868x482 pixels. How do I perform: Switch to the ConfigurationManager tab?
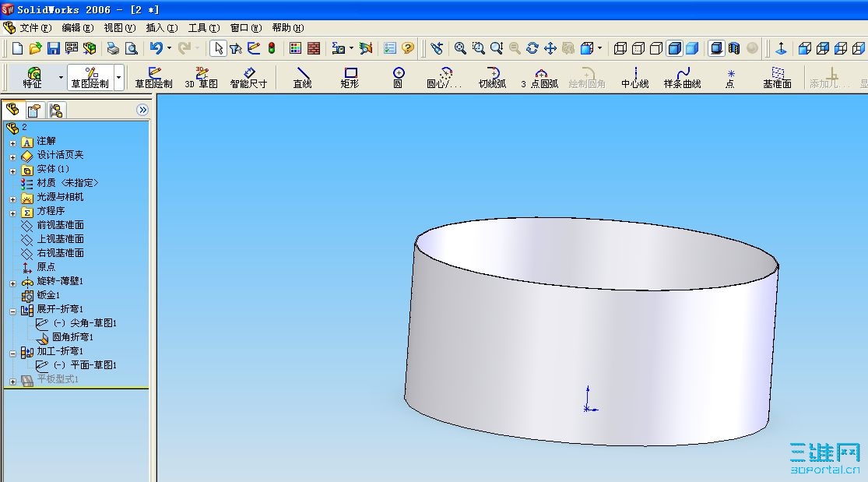point(55,111)
